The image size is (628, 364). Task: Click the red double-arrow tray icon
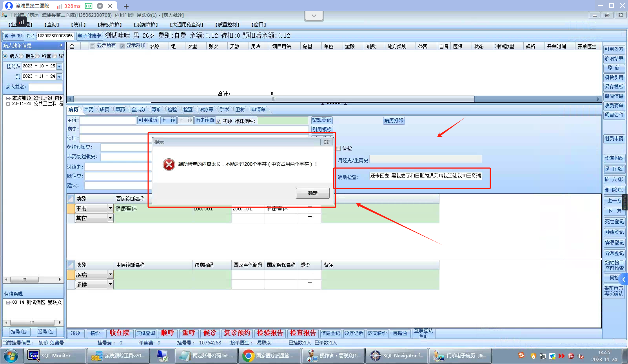[x=562, y=356]
